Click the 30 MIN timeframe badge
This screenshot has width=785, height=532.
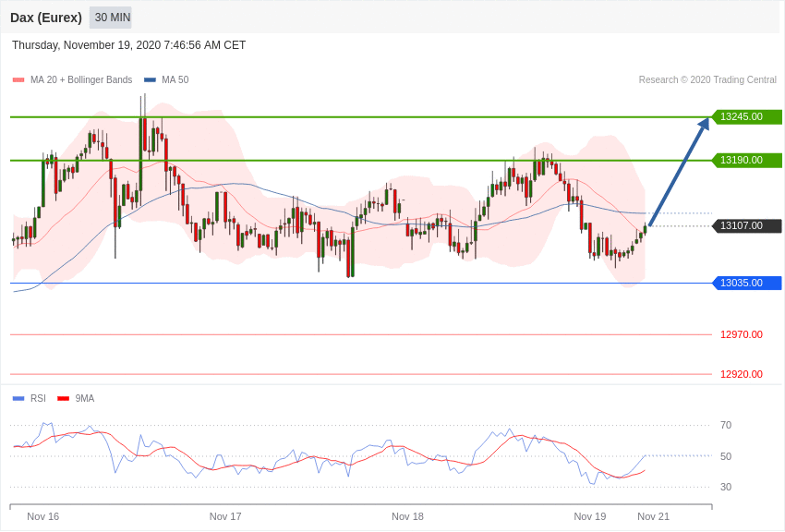point(111,18)
